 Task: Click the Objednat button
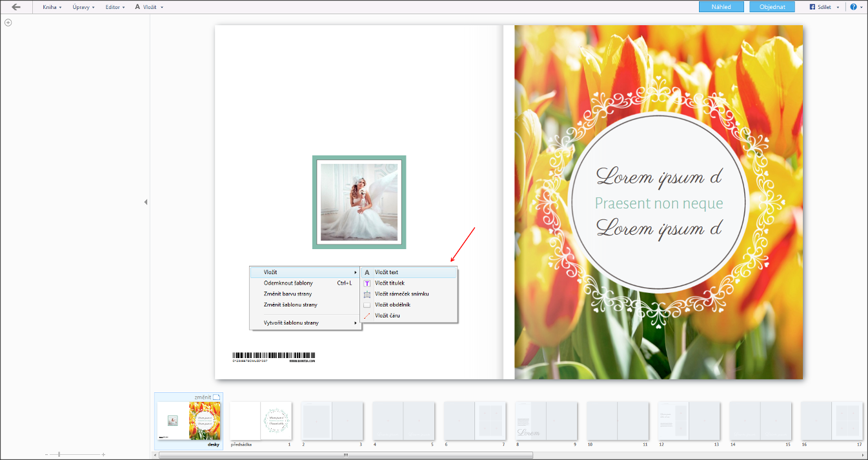[x=772, y=7]
